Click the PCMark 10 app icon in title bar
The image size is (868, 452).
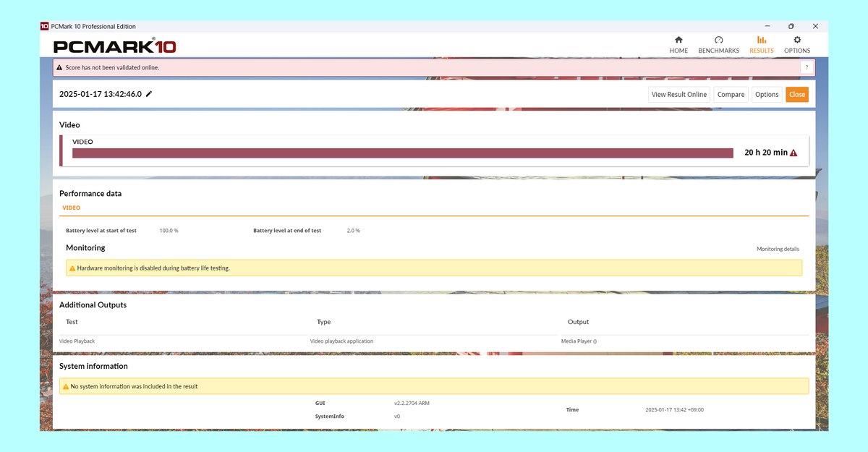click(45, 27)
